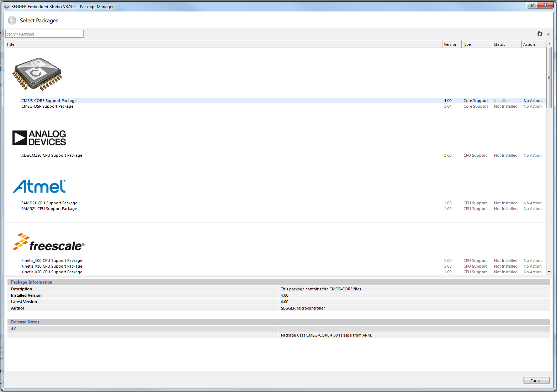The height and width of the screenshot is (392, 557).
Task: Select ADuCM320 CPU Support Package
Action: click(x=282, y=155)
